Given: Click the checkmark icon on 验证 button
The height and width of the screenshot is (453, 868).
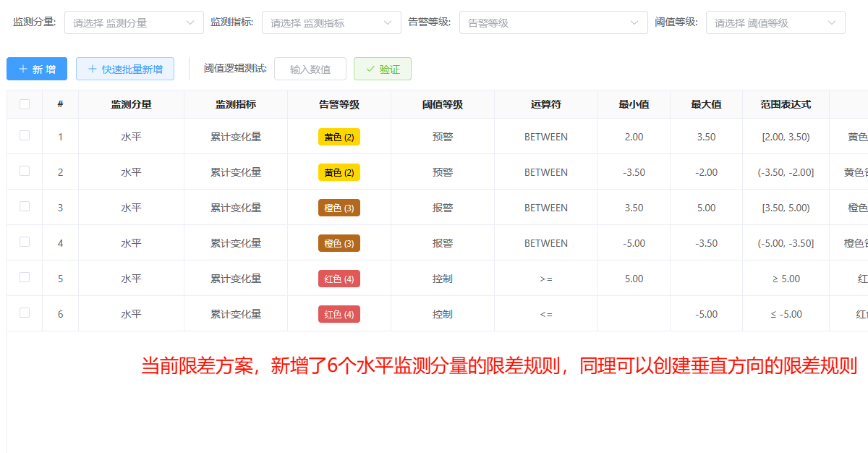Looking at the screenshot, I should click(x=370, y=69).
